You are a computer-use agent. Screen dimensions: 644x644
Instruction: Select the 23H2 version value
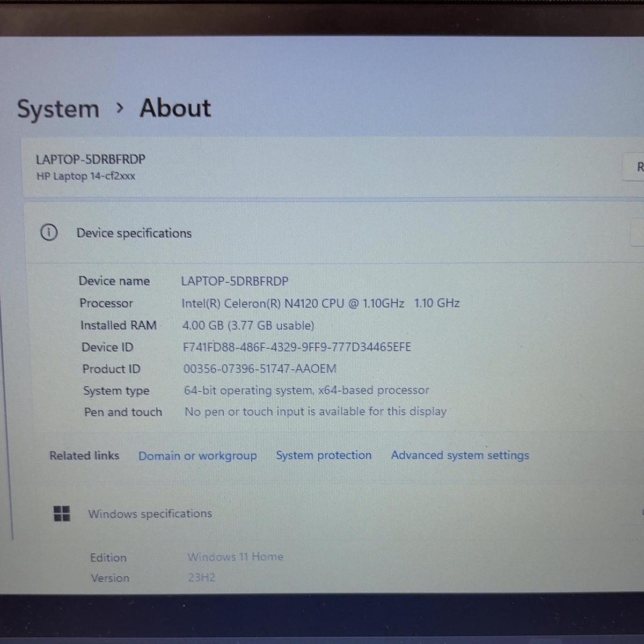pyautogui.click(x=202, y=577)
